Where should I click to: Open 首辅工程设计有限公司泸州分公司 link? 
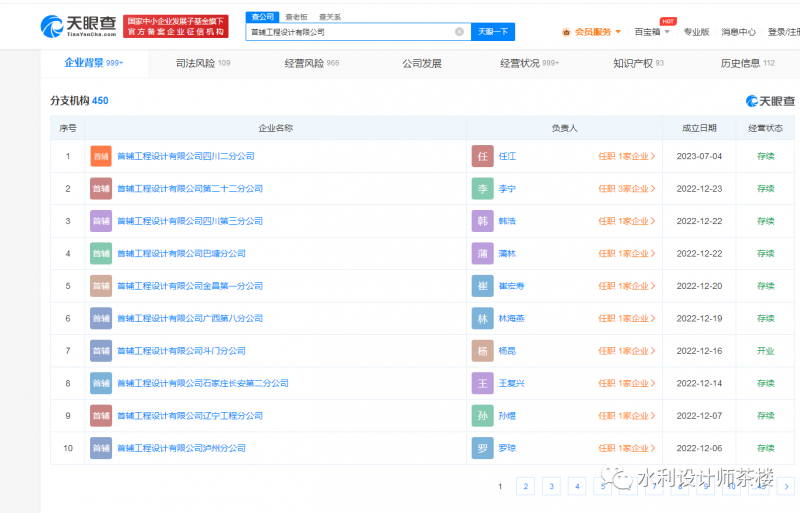pos(181,448)
